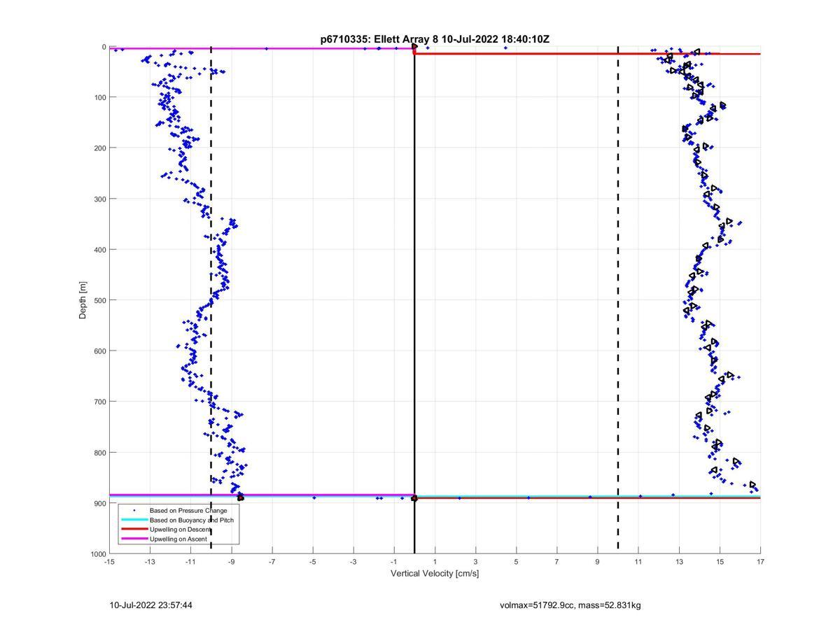Click legend entry 'Based on Buoyancy and Pitch'
Viewport: 840px width, 622px height.
click(x=192, y=520)
